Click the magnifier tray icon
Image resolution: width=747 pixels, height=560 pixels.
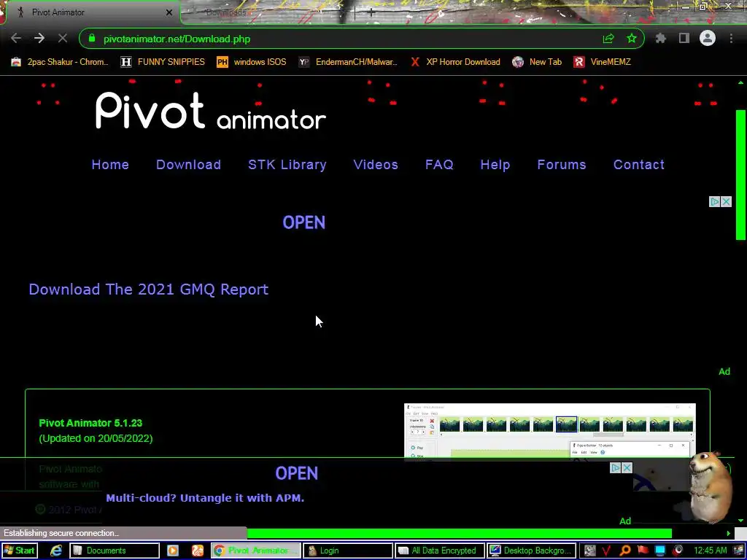[625, 551]
